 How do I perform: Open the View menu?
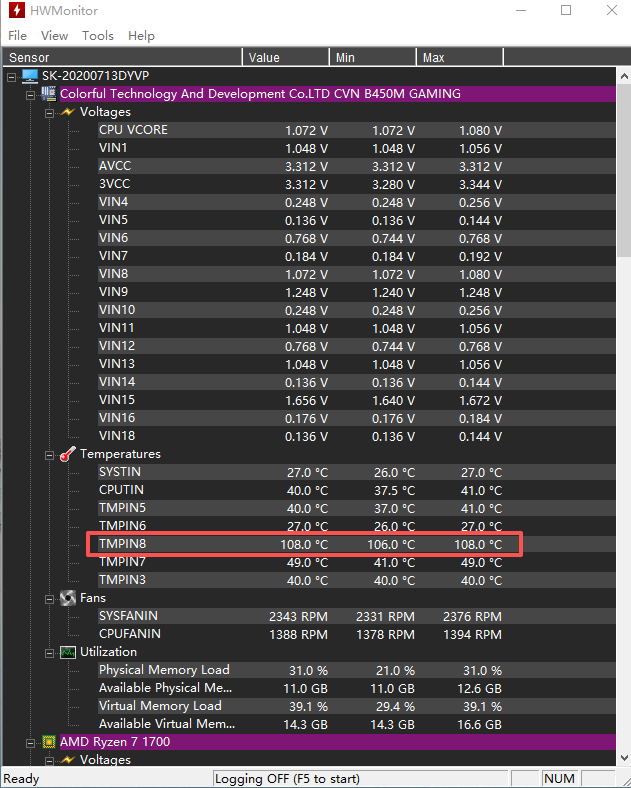54,36
